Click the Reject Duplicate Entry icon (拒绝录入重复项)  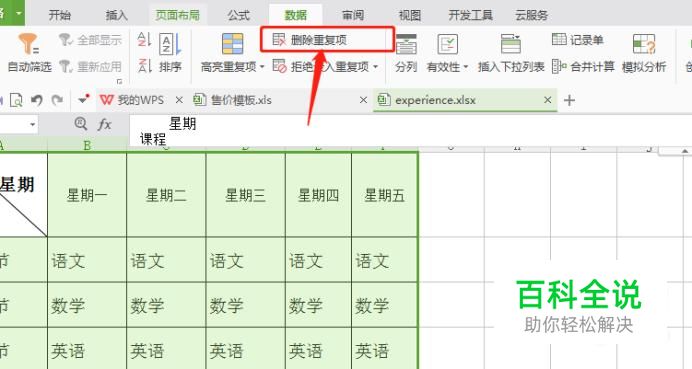(279, 67)
